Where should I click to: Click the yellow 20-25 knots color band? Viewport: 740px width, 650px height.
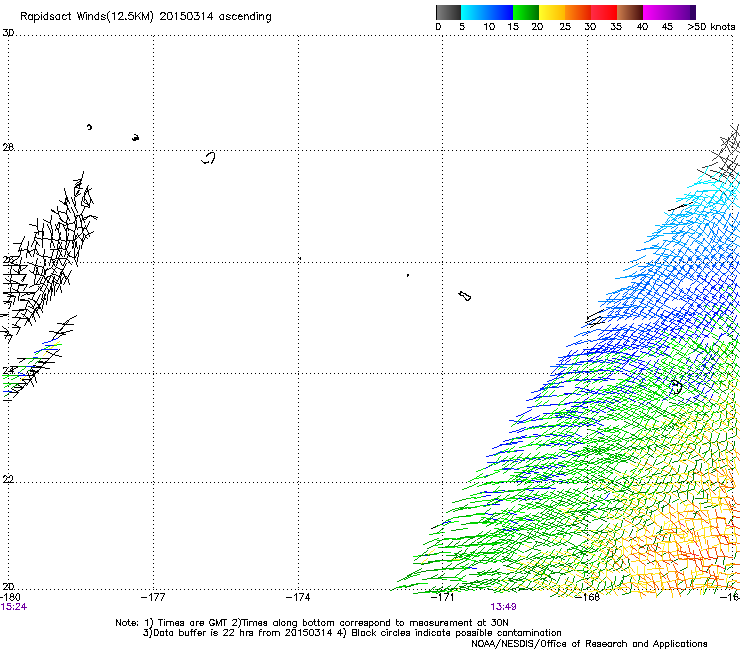[552, 12]
